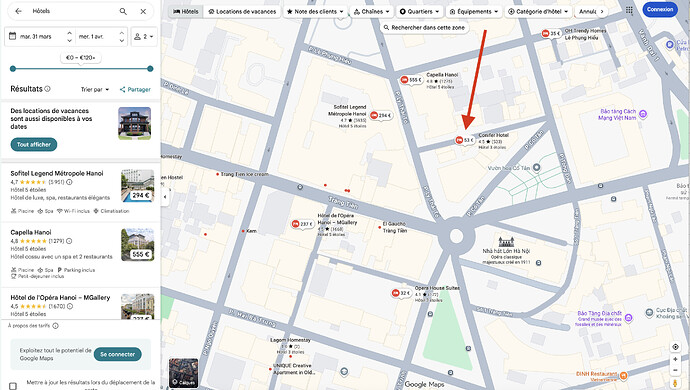Screen dimensions: 690x390
Task: Step check-out date mer. 1 avr. forward
Action: tap(122, 33)
